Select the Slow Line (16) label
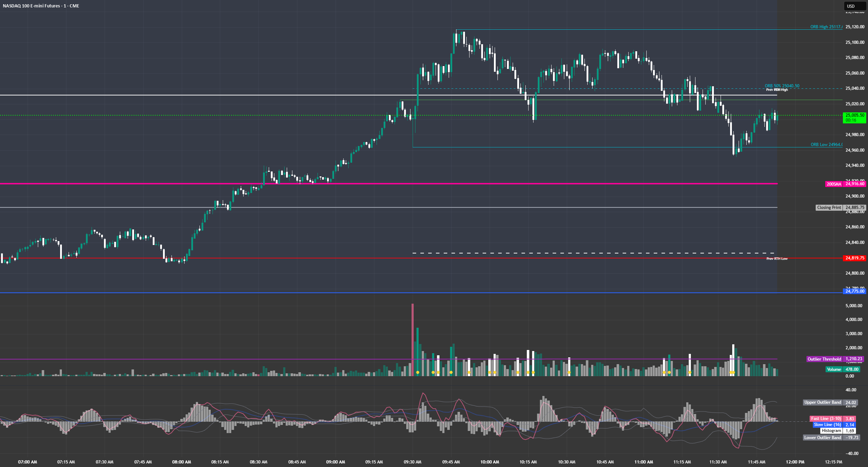 pyautogui.click(x=827, y=425)
